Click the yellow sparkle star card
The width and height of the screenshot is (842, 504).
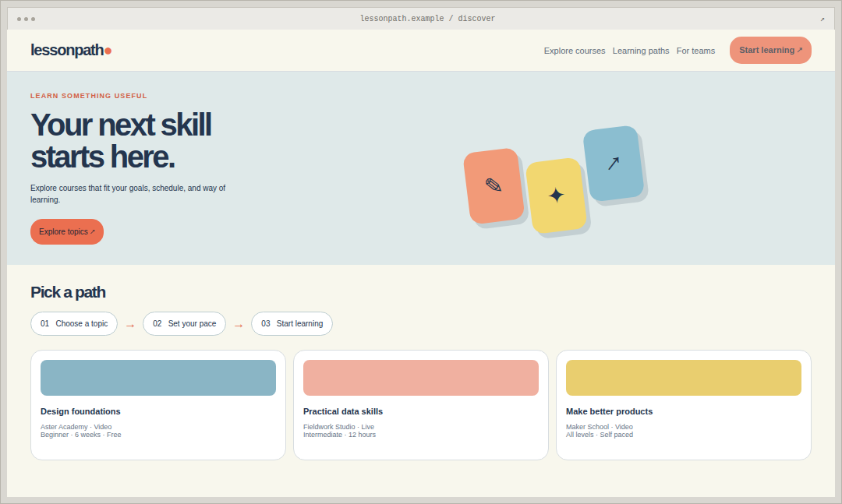coord(556,196)
